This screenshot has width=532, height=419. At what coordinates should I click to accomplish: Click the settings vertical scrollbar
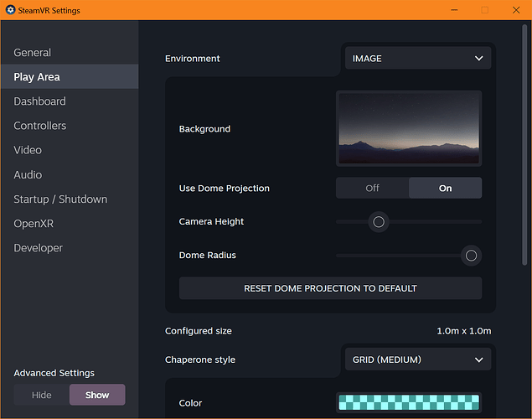pyautogui.click(x=524, y=144)
